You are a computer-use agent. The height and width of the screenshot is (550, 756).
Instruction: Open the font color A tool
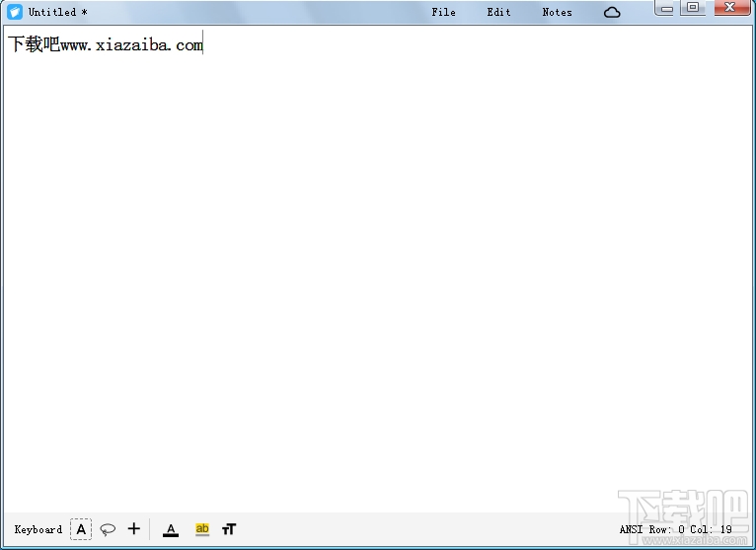(171, 530)
